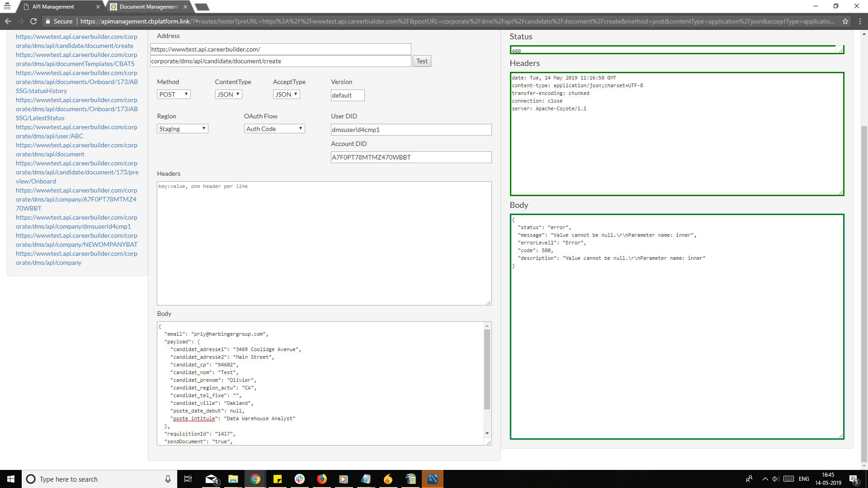Viewport: 868px width, 488px height.
Task: Open the OAuth Flow Auth Code dropdown
Action: tap(274, 129)
